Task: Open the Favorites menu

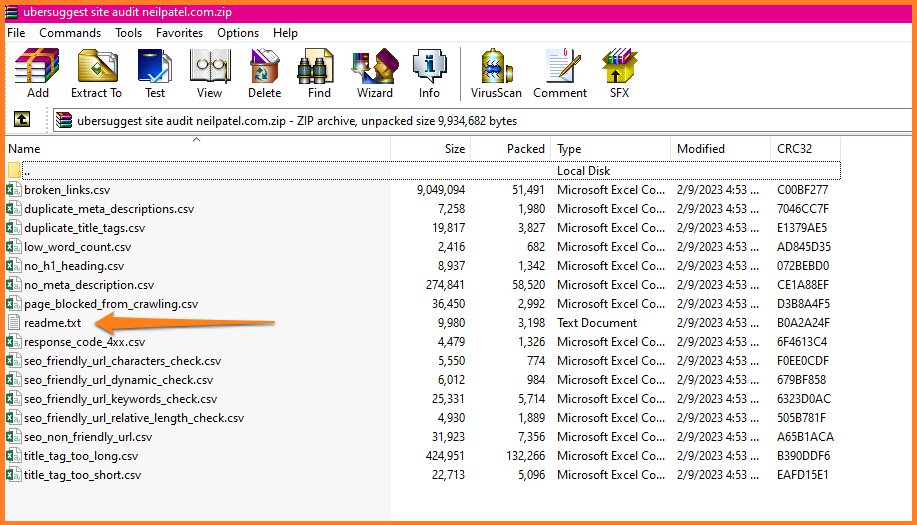Action: point(179,33)
